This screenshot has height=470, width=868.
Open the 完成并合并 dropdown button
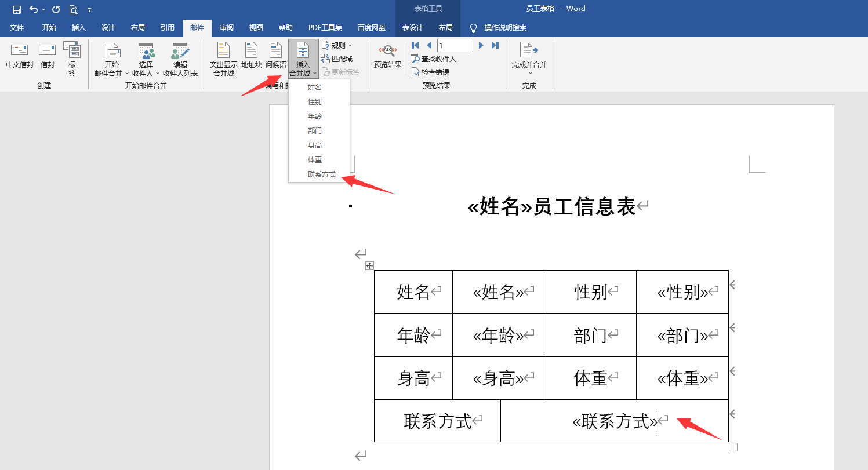point(529,59)
